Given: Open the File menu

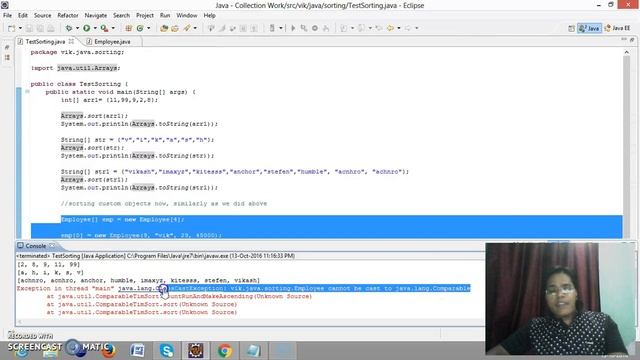Looking at the screenshot, I should point(7,16).
